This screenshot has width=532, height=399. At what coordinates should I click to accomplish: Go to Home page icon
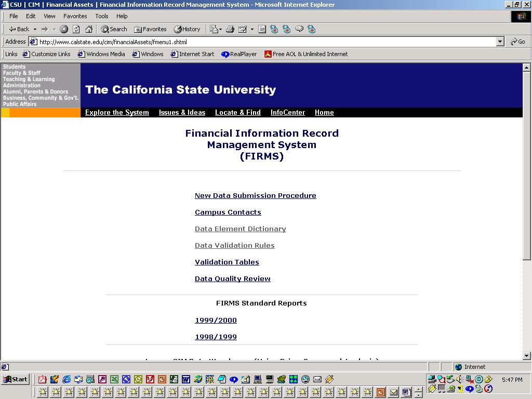[89, 29]
